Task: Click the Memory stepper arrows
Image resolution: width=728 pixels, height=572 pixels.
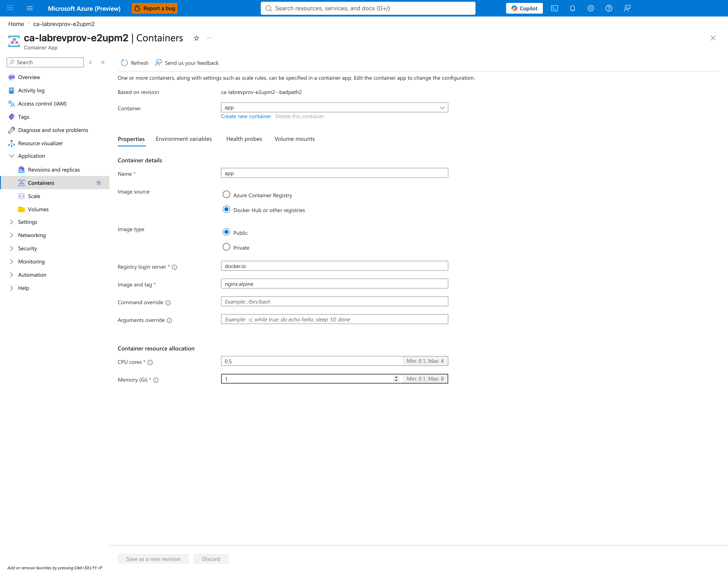Action: (396, 379)
